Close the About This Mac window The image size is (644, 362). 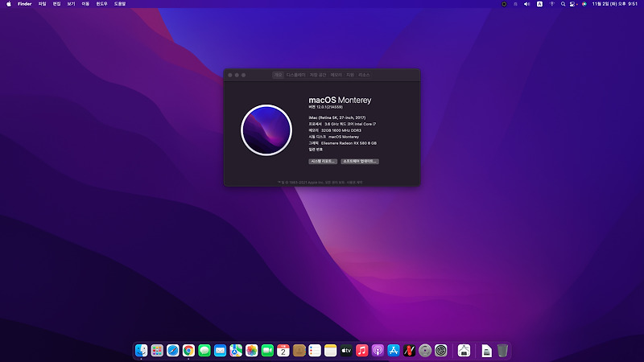pos(230,75)
